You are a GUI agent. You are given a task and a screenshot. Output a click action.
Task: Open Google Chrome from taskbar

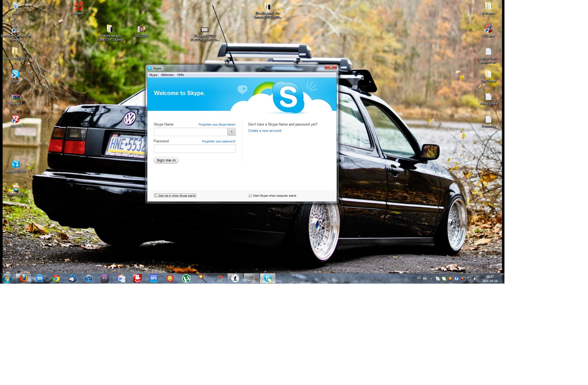point(56,278)
